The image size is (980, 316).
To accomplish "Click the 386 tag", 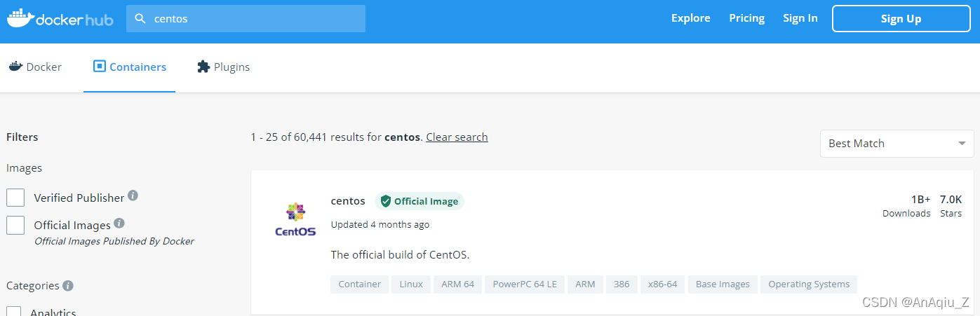I will tap(622, 284).
